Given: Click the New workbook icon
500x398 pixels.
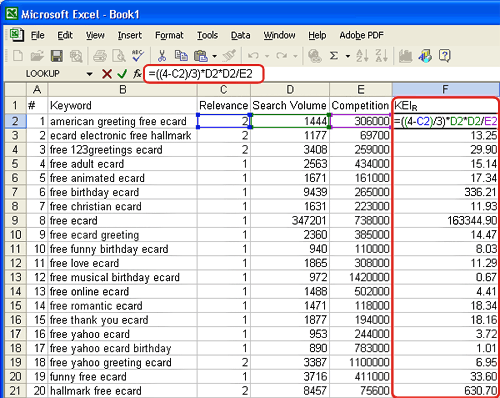Looking at the screenshot, I should (x=17, y=56).
